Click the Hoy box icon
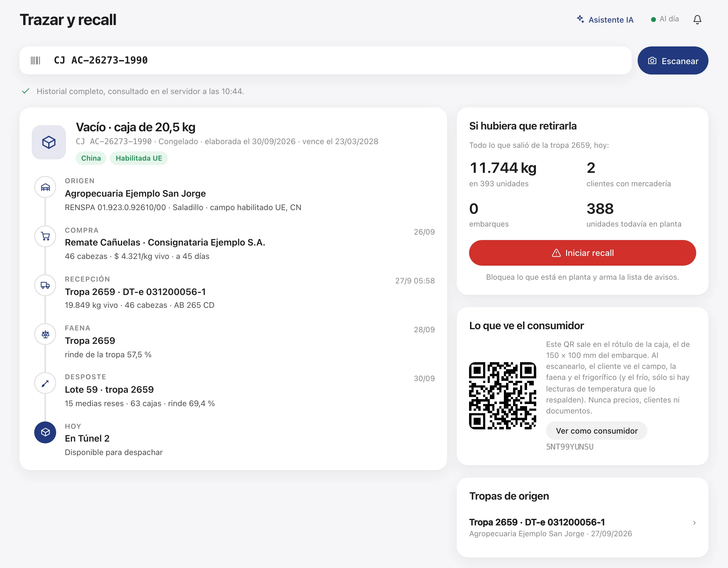Viewport: 728px width, 568px height. click(45, 432)
